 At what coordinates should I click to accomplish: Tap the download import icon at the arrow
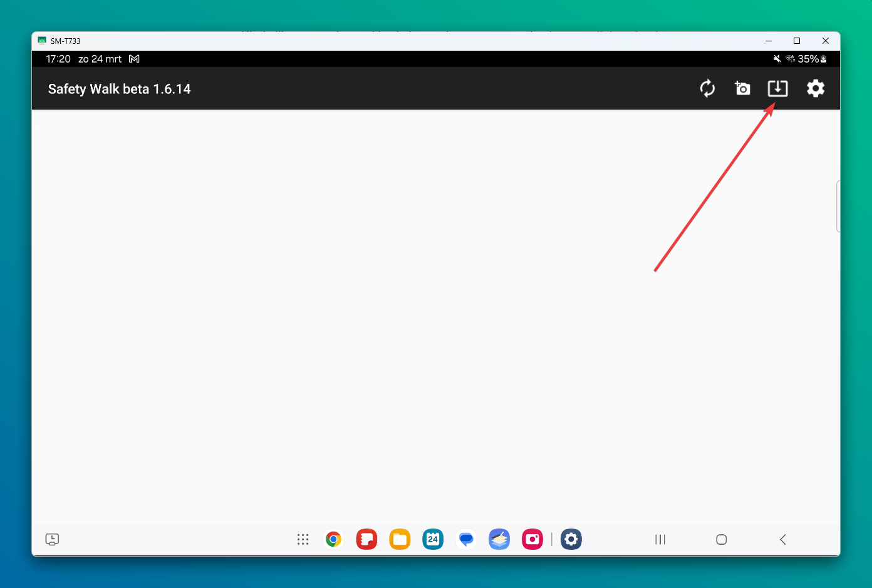(777, 88)
